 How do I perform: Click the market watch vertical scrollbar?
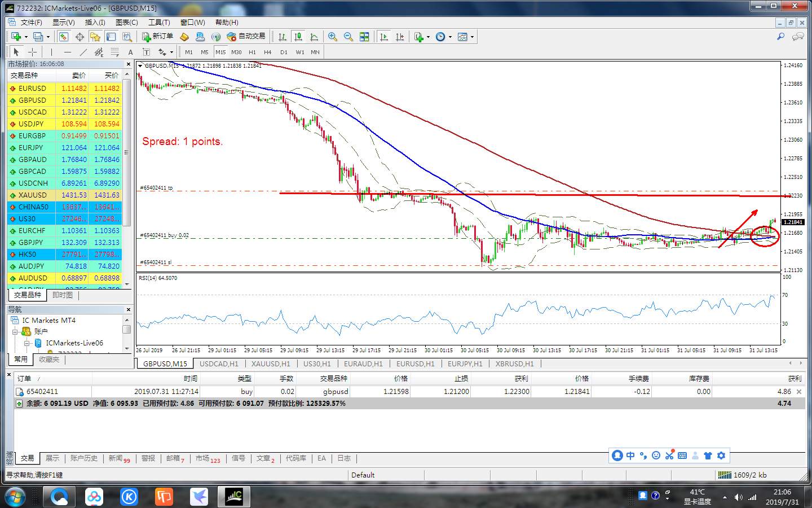click(126, 152)
